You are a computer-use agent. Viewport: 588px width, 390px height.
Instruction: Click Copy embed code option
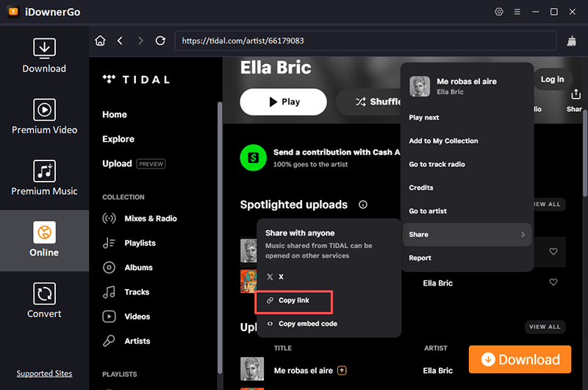click(302, 324)
